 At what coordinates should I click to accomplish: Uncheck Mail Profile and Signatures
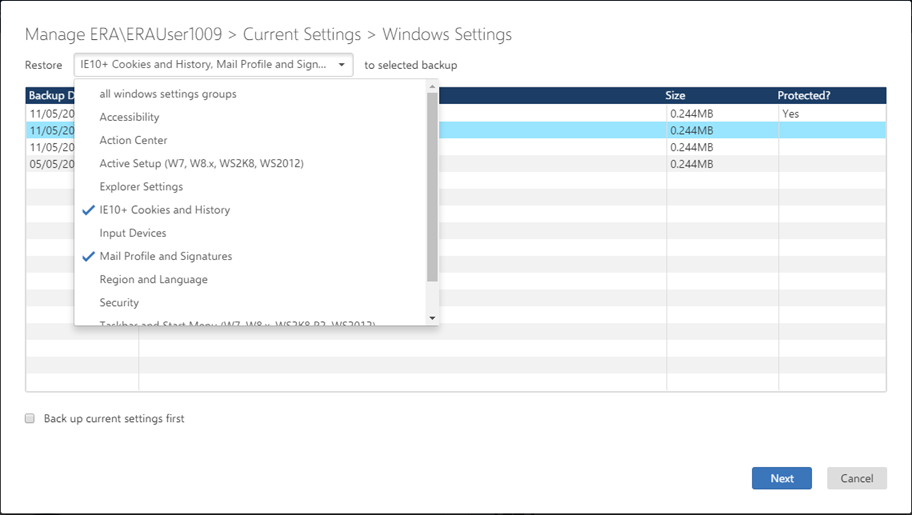[x=165, y=256]
